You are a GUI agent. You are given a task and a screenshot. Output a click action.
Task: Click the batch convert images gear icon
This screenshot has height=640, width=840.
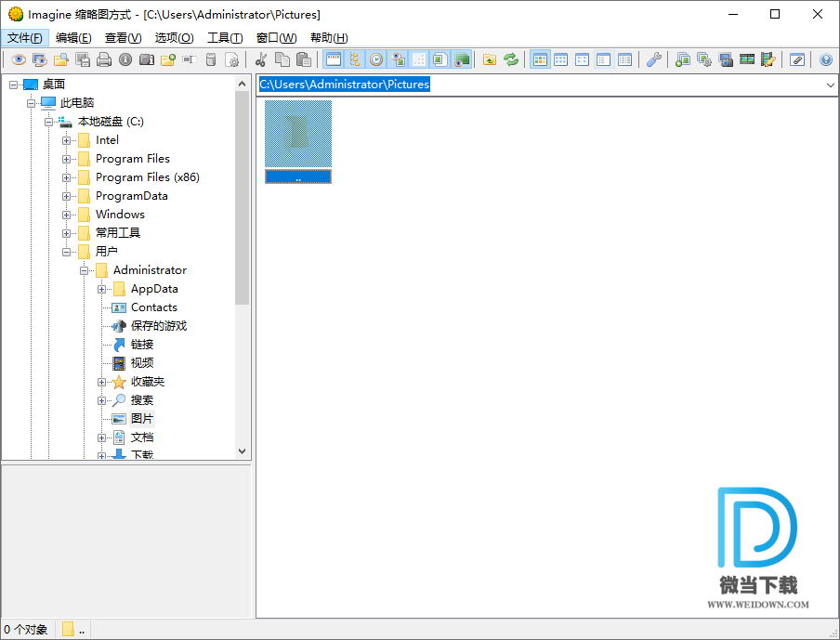pyautogui.click(x=704, y=59)
